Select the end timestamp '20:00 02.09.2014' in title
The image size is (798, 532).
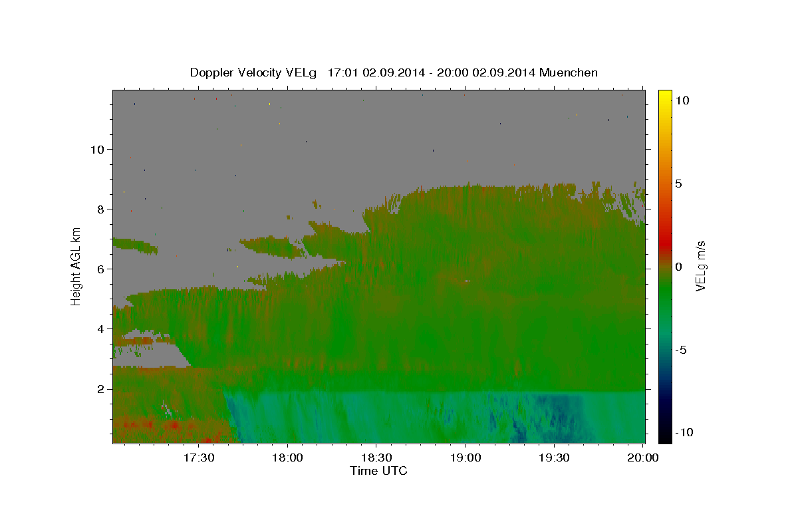487,72
